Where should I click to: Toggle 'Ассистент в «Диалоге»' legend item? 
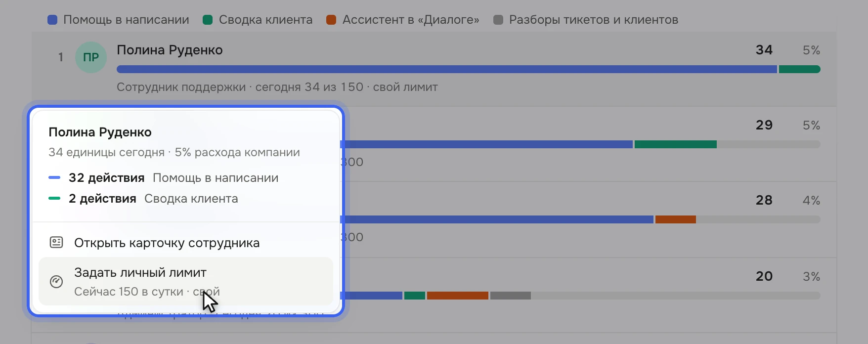tap(403, 20)
